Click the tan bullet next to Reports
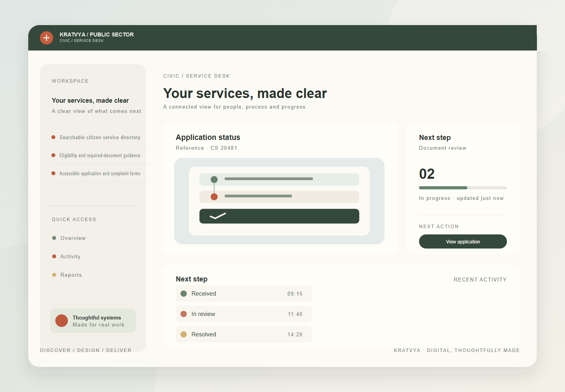The width and height of the screenshot is (565, 392). 54,275
